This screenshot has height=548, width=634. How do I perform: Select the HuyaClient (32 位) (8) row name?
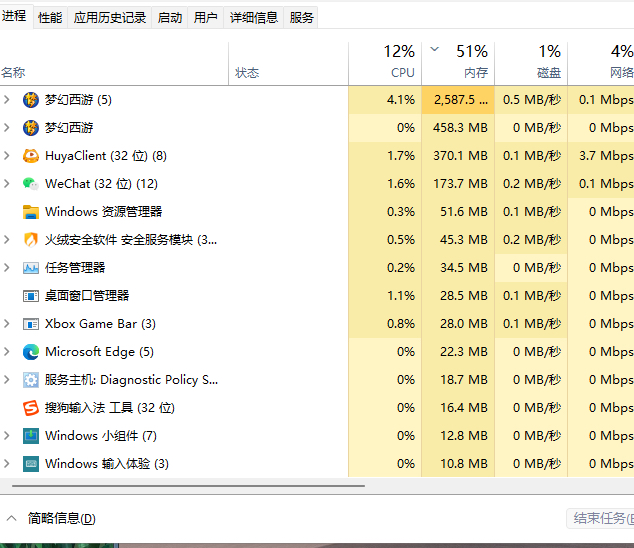tap(106, 156)
